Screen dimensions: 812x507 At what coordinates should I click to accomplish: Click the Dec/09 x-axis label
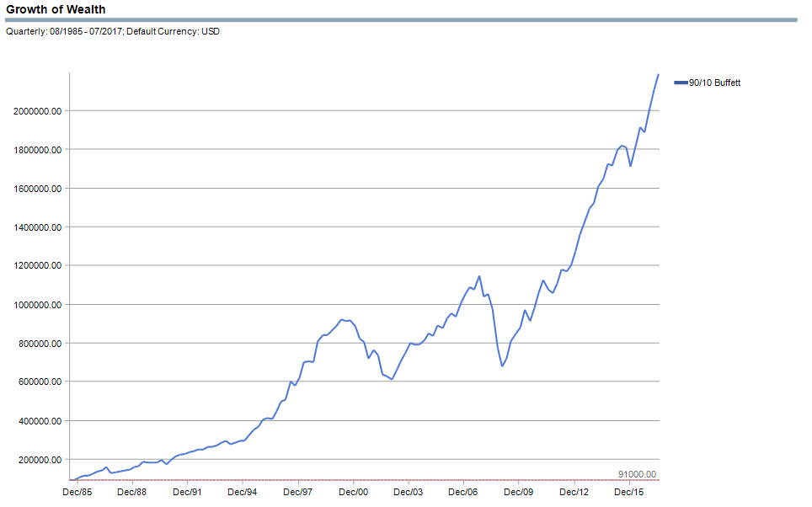[519, 492]
